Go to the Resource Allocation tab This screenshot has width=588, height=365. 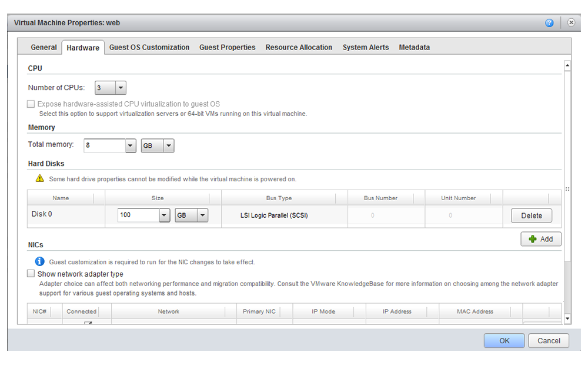[299, 47]
